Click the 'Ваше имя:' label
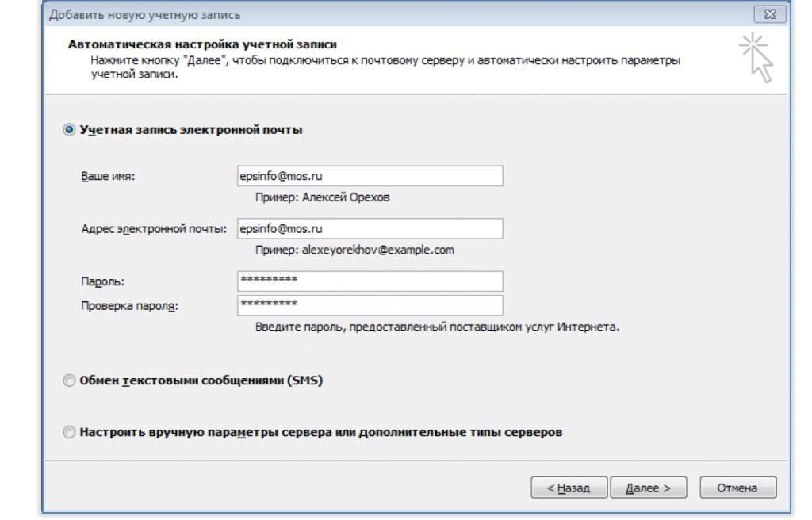The height and width of the screenshot is (520, 812). point(108,177)
